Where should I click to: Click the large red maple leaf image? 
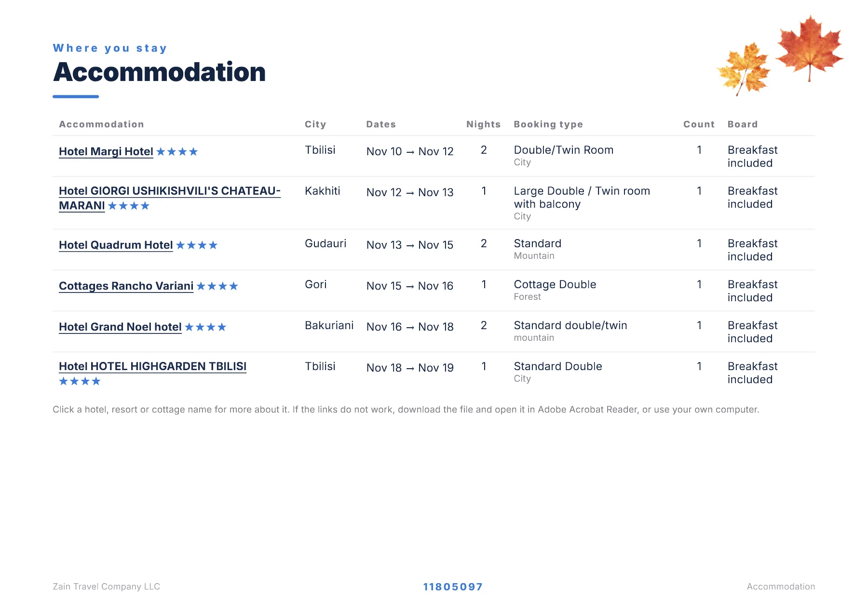pos(809,48)
